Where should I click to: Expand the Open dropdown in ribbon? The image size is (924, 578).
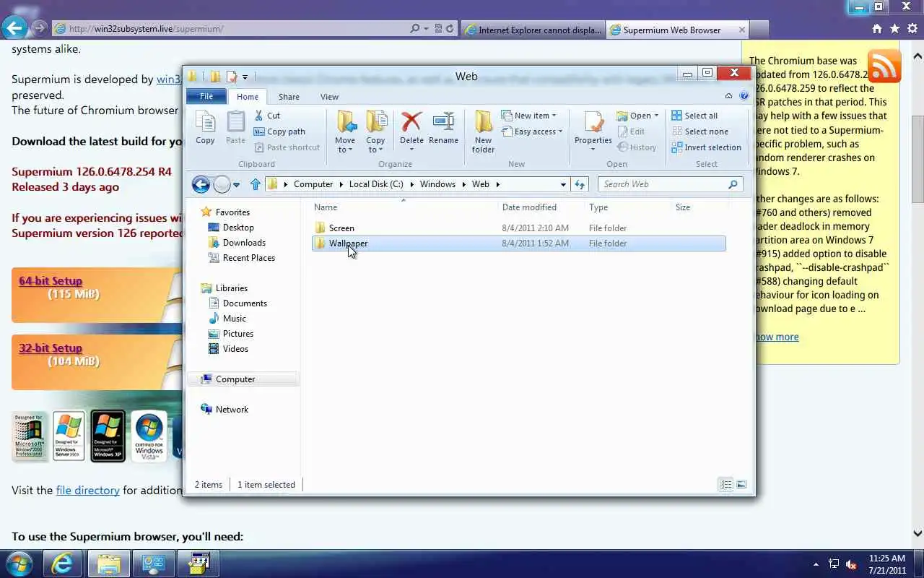tap(637, 116)
